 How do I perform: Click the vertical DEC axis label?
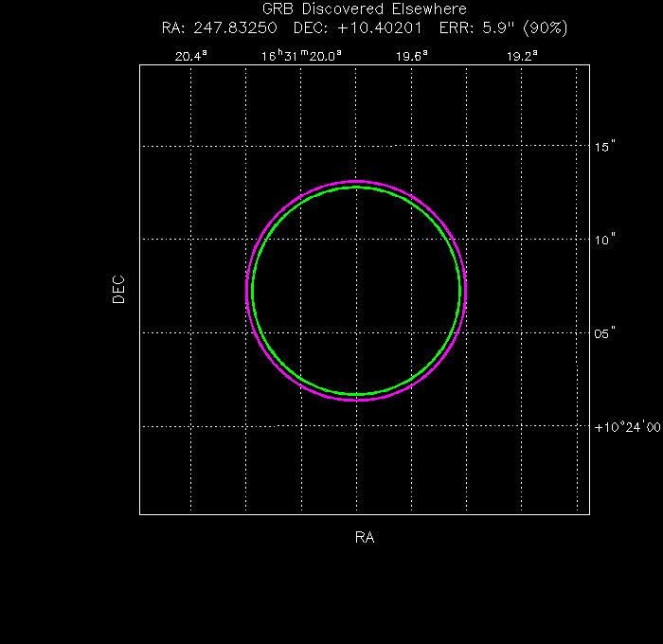coord(118,290)
